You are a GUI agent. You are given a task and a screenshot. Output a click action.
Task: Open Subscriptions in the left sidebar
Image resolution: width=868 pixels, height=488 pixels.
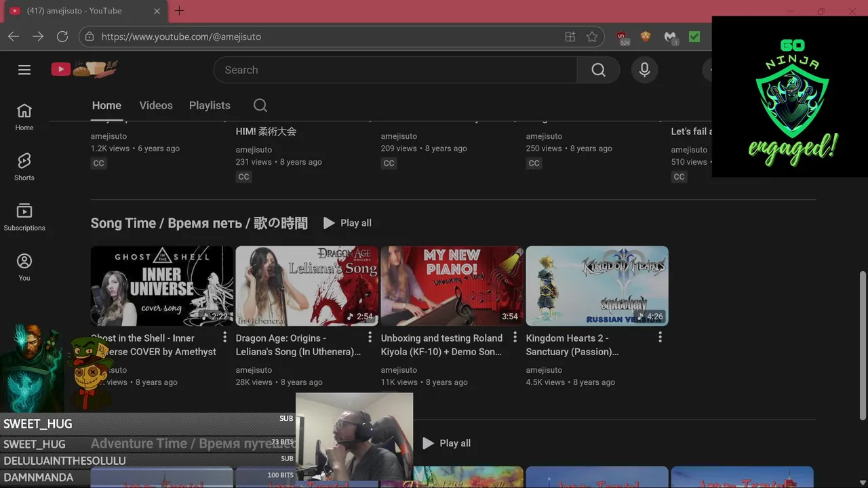pos(24,218)
